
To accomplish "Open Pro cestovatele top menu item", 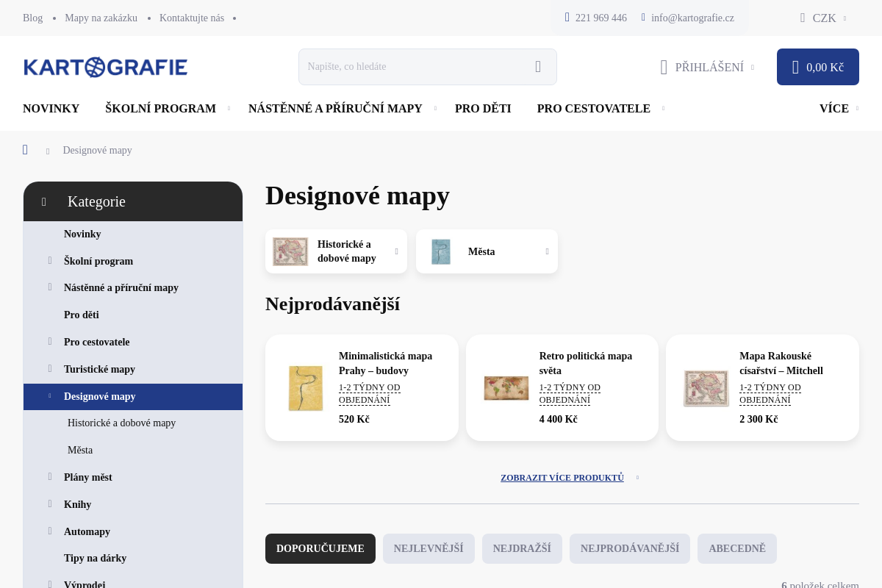I will (593, 109).
